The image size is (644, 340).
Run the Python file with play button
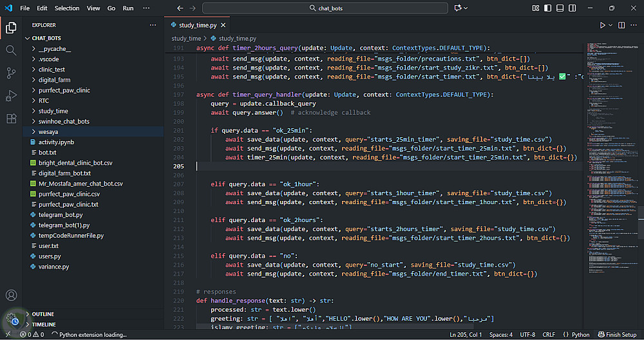click(602, 25)
